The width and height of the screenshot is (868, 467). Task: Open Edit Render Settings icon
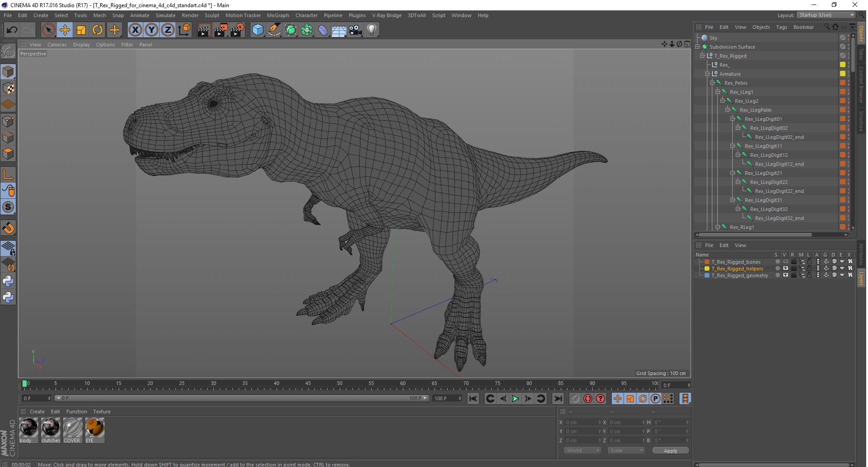point(237,30)
